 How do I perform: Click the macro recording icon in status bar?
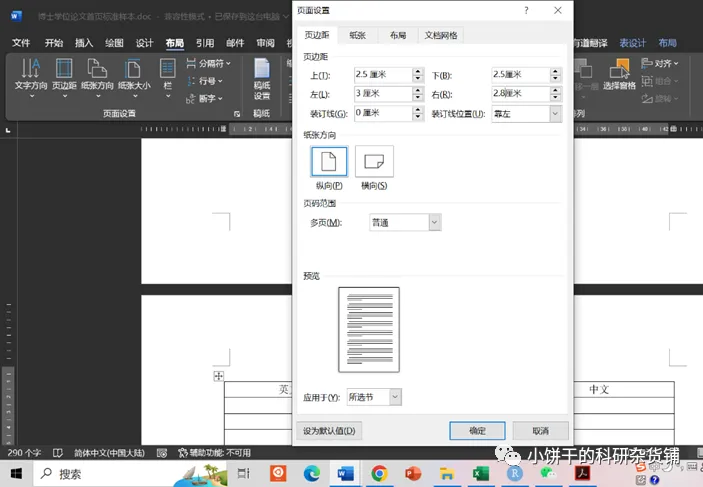pos(162,453)
